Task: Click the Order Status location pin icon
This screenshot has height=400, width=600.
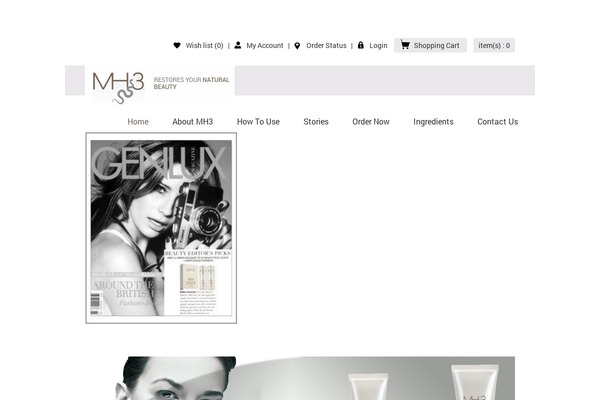Action: [297, 46]
